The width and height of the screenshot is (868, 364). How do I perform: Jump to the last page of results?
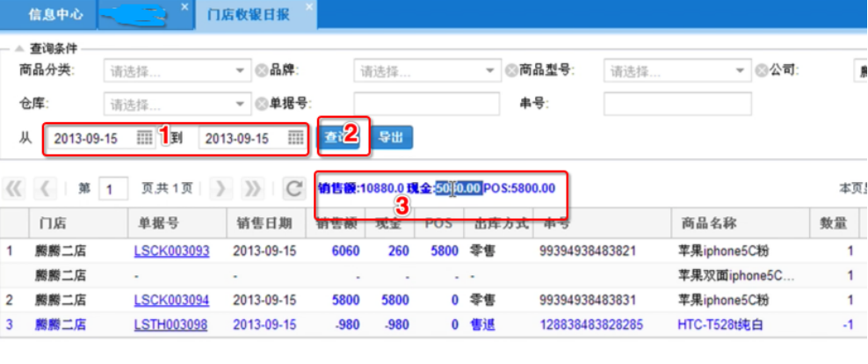click(x=253, y=188)
